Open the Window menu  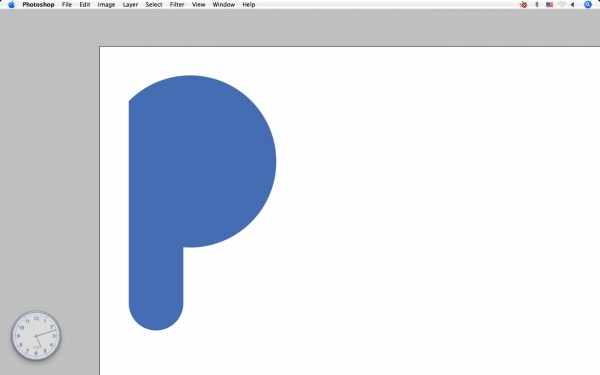224,5
